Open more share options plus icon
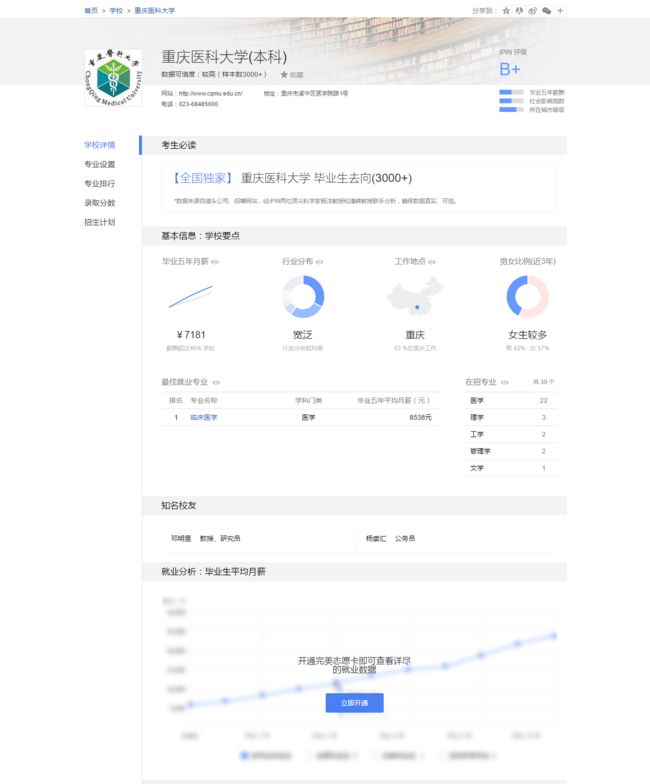Image resolution: width=650 pixels, height=784 pixels. coord(560,10)
